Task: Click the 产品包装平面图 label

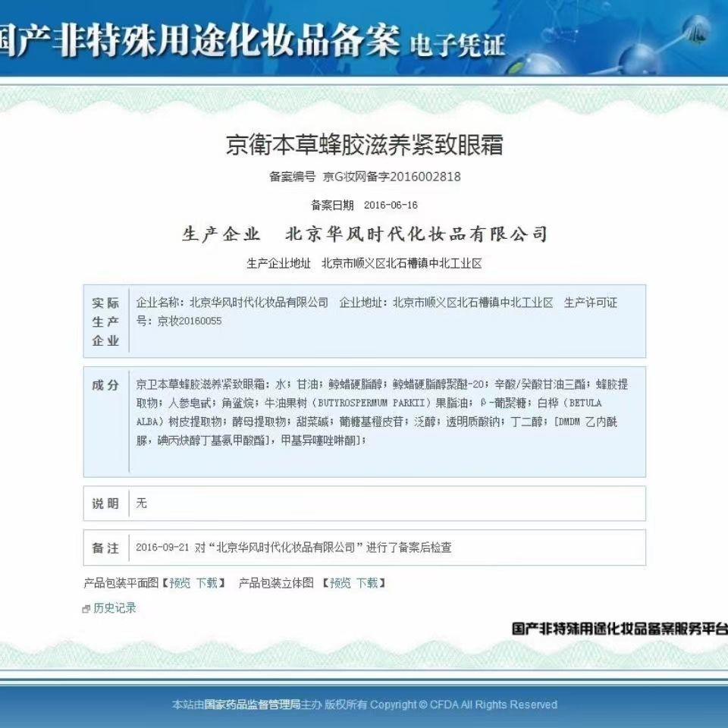Action: (x=121, y=582)
